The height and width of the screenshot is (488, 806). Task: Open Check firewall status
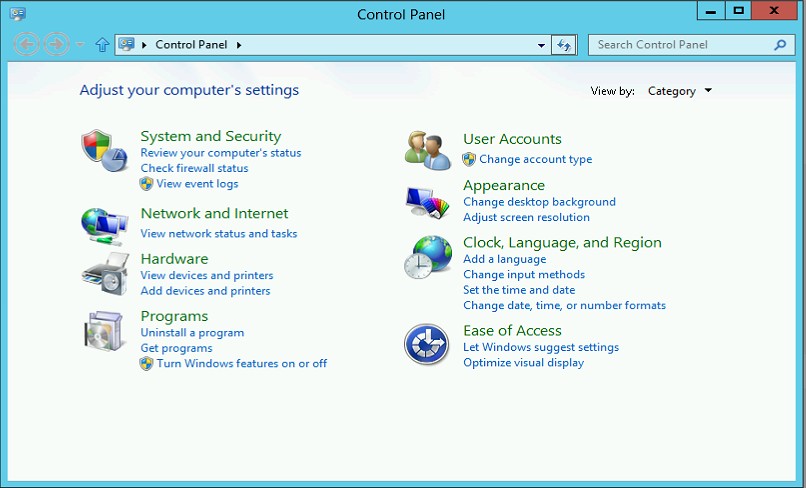point(194,168)
